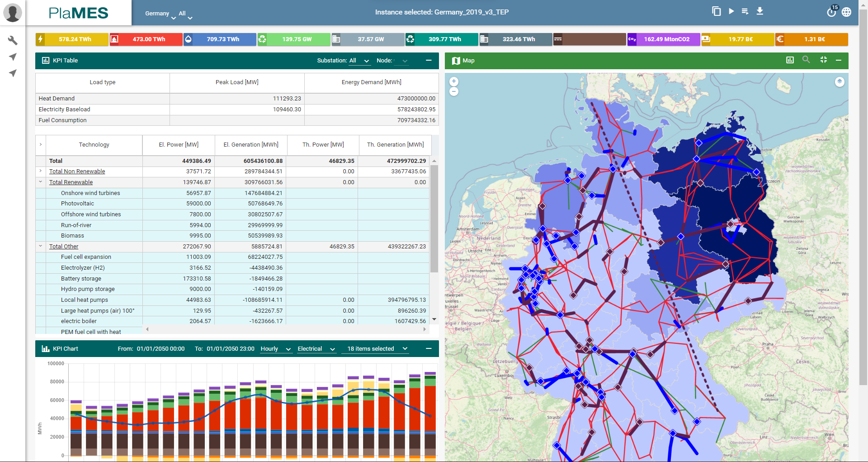Open the map layers selector icon
This screenshot has width=868, height=462.
(x=840, y=81)
